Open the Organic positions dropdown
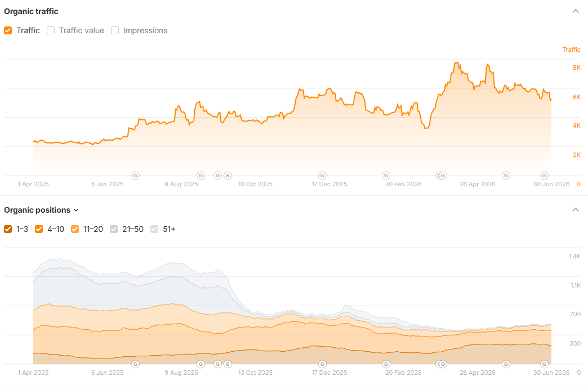This screenshot has height=390, width=588. pos(41,210)
